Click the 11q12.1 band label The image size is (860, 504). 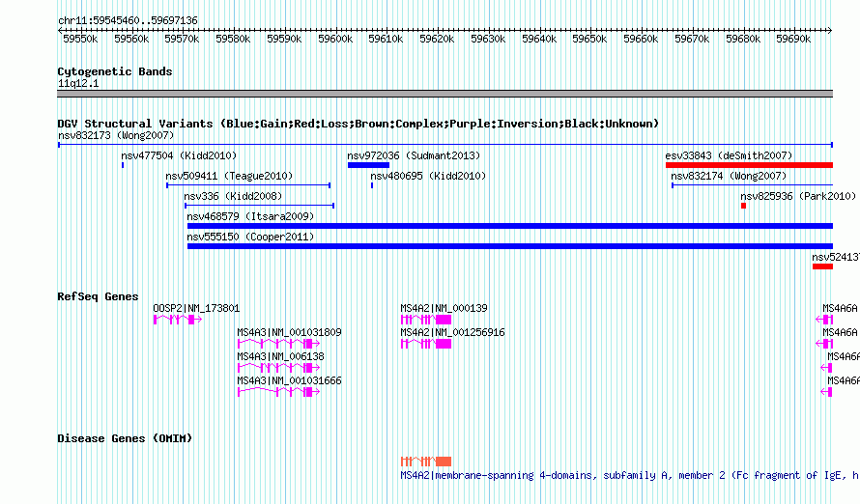coord(78,83)
